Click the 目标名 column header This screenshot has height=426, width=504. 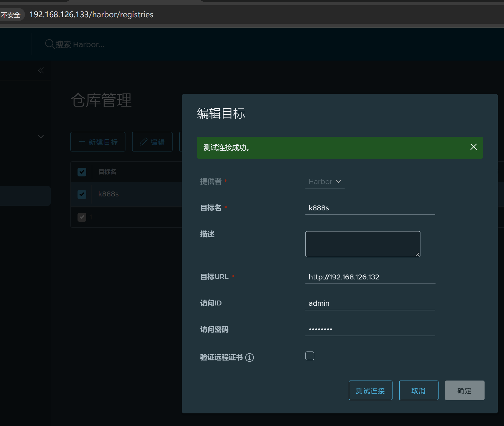(107, 172)
